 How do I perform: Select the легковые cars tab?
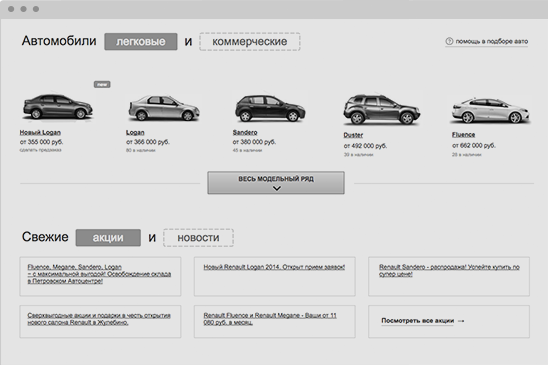coord(141,42)
